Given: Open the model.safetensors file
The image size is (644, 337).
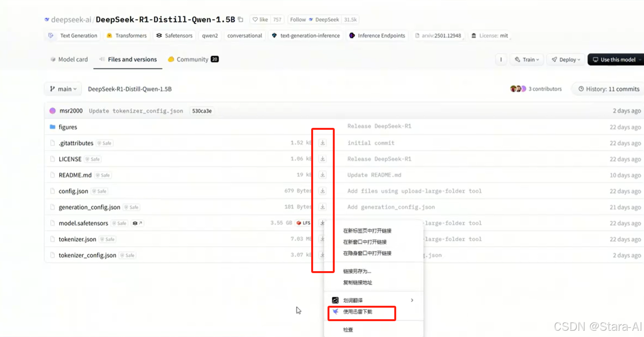Looking at the screenshot, I should click(84, 223).
